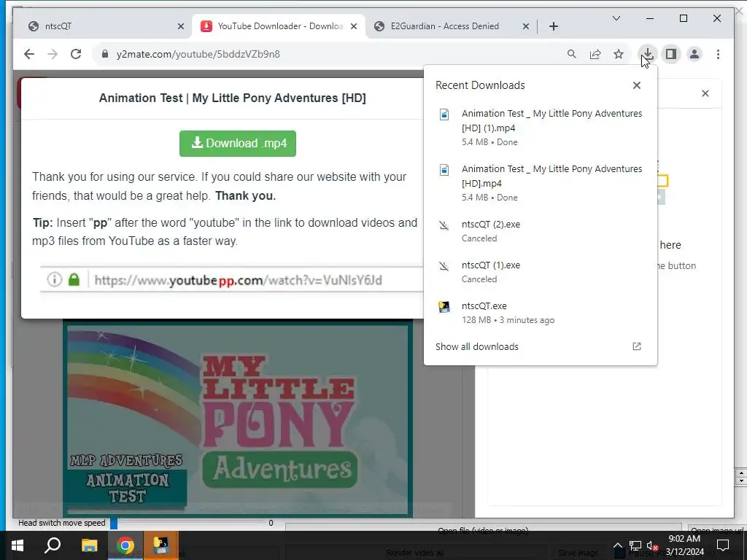The image size is (747, 560).
Task: Click Show all downloads
Action: coord(477,346)
